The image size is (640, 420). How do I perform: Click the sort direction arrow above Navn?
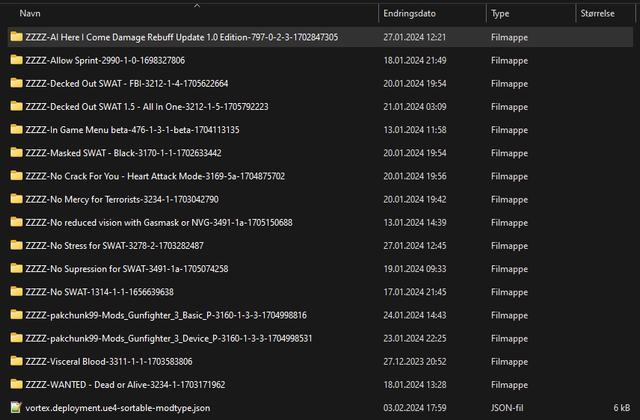[x=196, y=4]
